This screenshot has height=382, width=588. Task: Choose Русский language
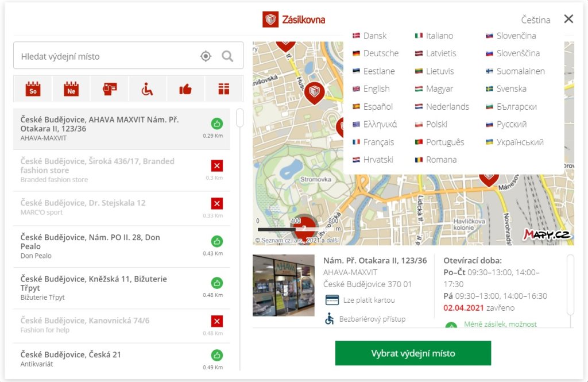[x=506, y=124]
